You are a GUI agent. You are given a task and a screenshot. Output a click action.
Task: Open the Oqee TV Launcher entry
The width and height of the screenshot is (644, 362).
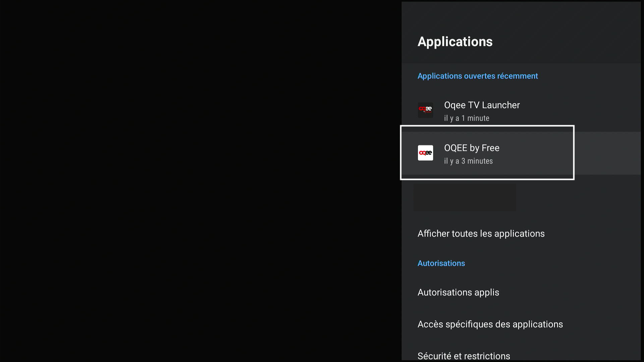tap(521, 111)
